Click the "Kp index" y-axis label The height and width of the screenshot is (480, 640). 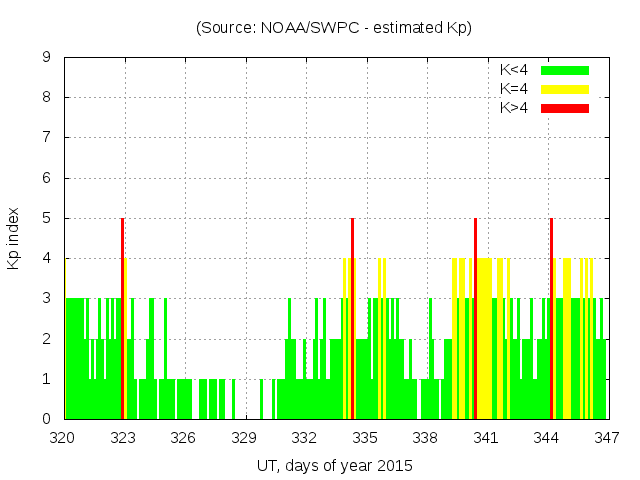14,238
